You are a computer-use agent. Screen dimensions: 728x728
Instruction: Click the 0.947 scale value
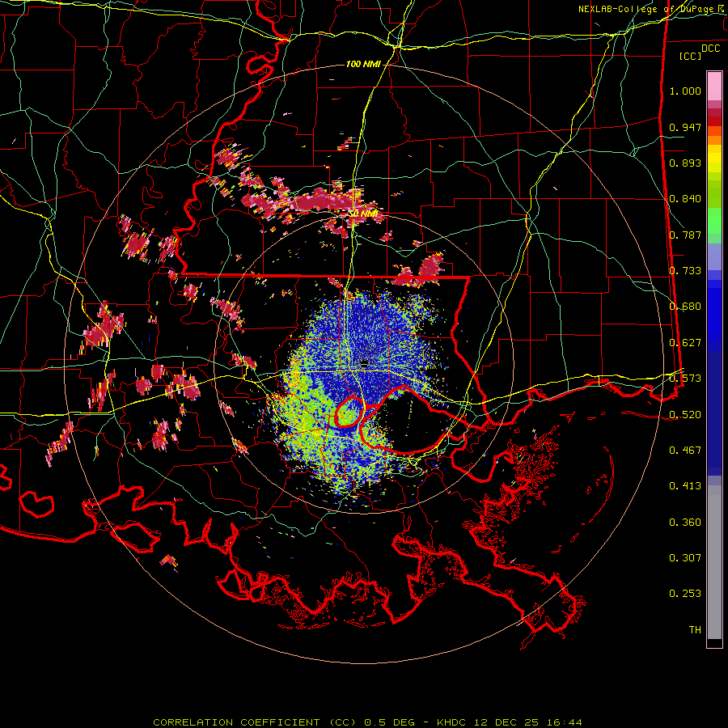685,127
